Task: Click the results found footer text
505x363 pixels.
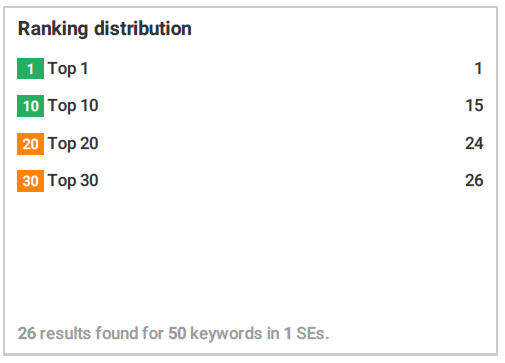Action: coord(101,333)
